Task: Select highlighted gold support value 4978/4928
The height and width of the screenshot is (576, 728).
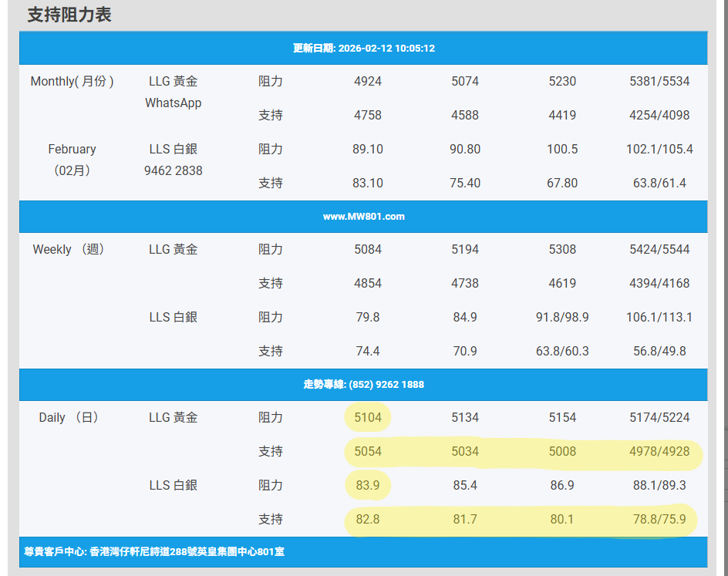Action: click(x=659, y=451)
